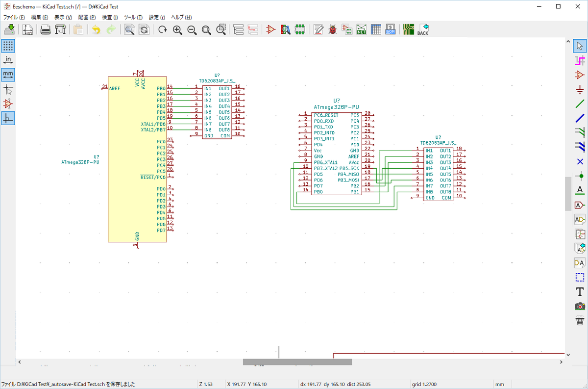Open the hierarchy navigator
Image resolution: width=588 pixels, height=389 pixels.
tap(239, 30)
